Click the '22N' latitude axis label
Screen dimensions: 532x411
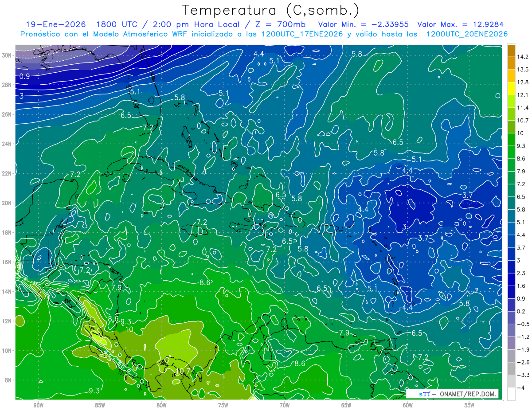(7, 173)
